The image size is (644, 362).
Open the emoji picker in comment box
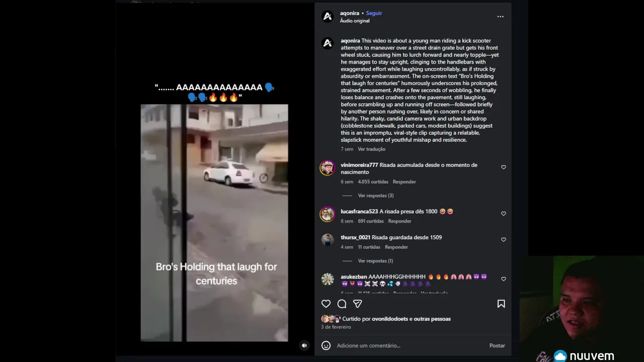tap(326, 345)
